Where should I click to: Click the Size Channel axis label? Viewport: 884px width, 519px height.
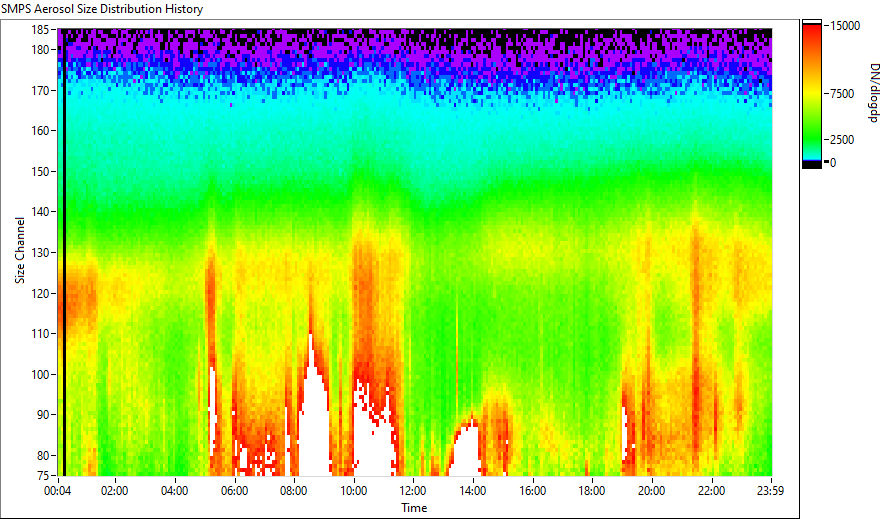tap(20, 250)
